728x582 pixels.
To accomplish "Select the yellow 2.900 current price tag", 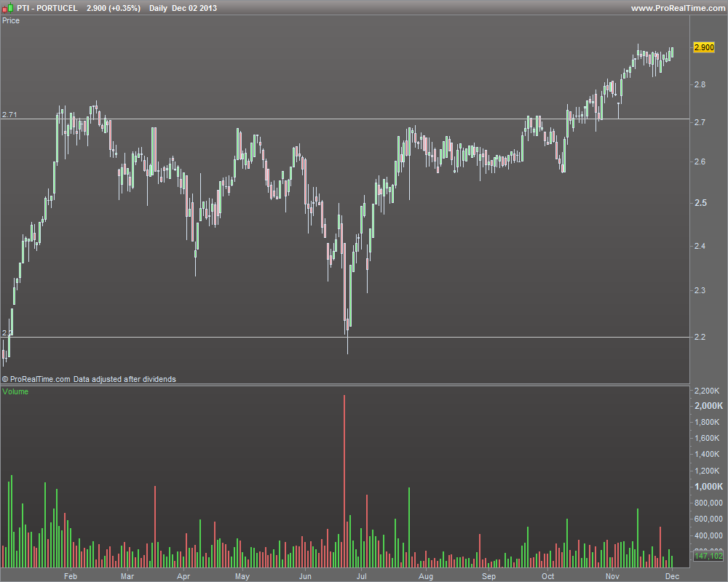I will pos(704,47).
